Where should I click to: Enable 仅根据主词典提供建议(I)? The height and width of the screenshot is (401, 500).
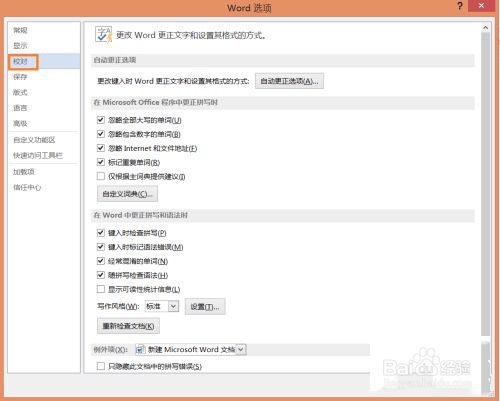pyautogui.click(x=101, y=176)
